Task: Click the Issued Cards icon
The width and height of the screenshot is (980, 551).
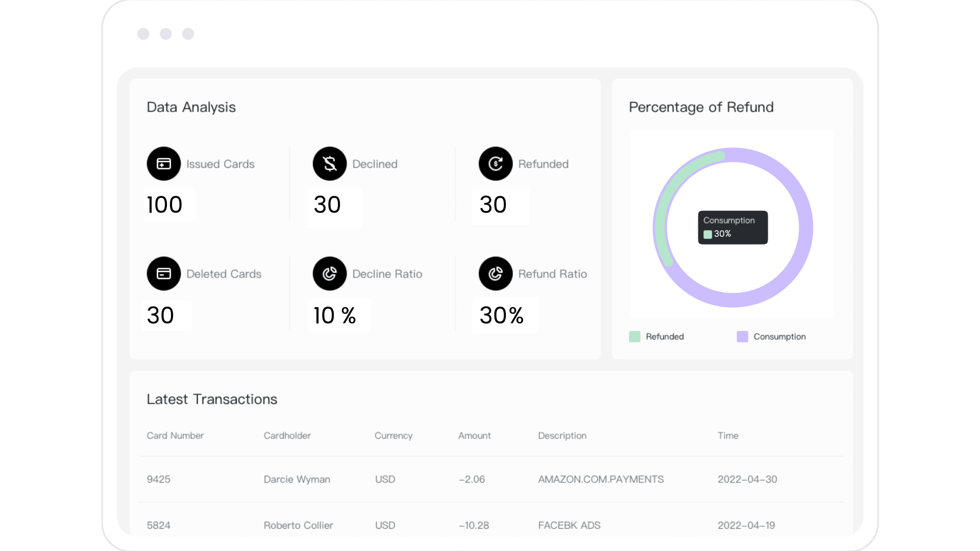Action: 164,164
